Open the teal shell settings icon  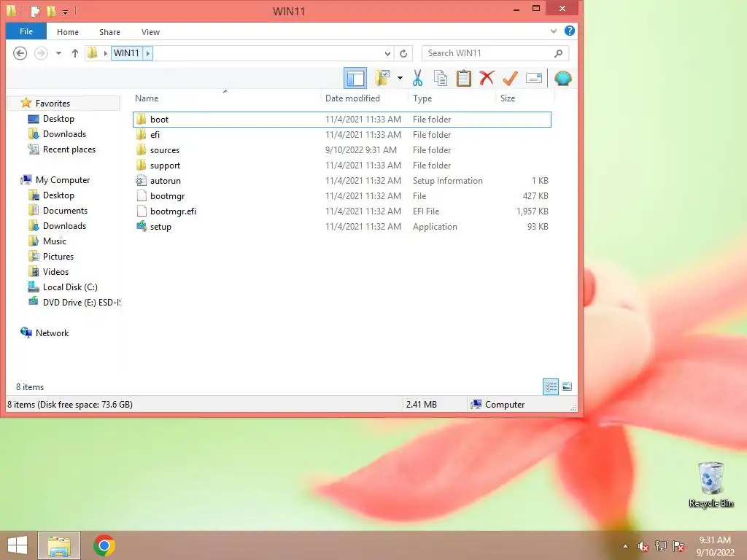point(562,78)
